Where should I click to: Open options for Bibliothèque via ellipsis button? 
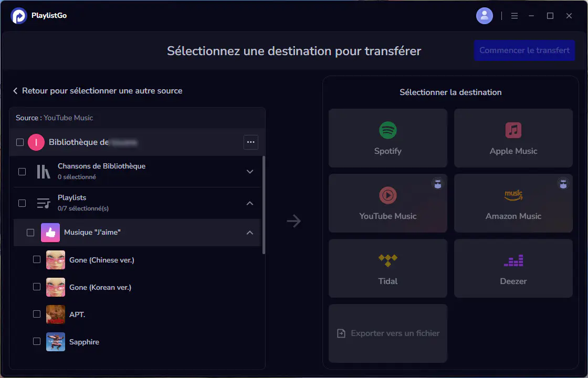coord(250,142)
